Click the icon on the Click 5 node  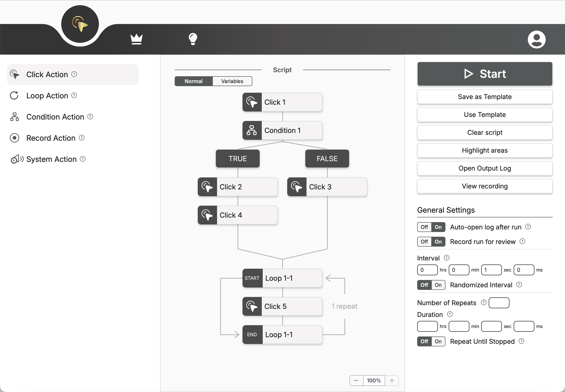[252, 307]
